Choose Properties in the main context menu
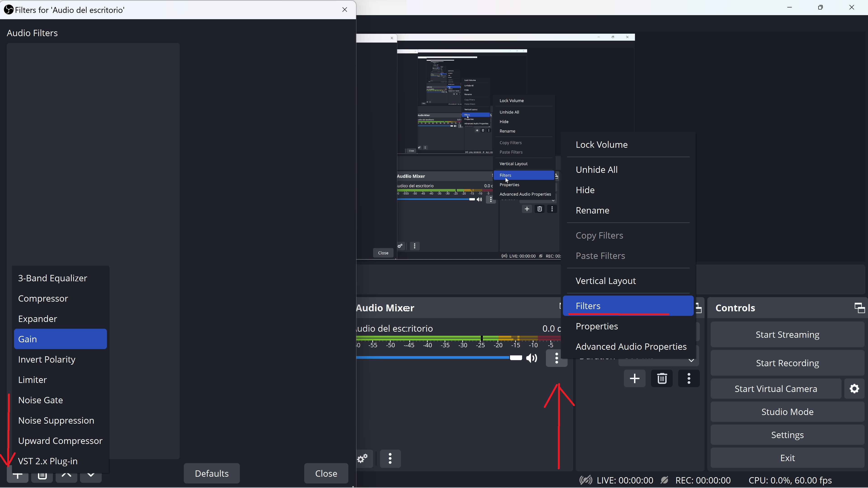This screenshot has height=488, width=868. coord(628,326)
